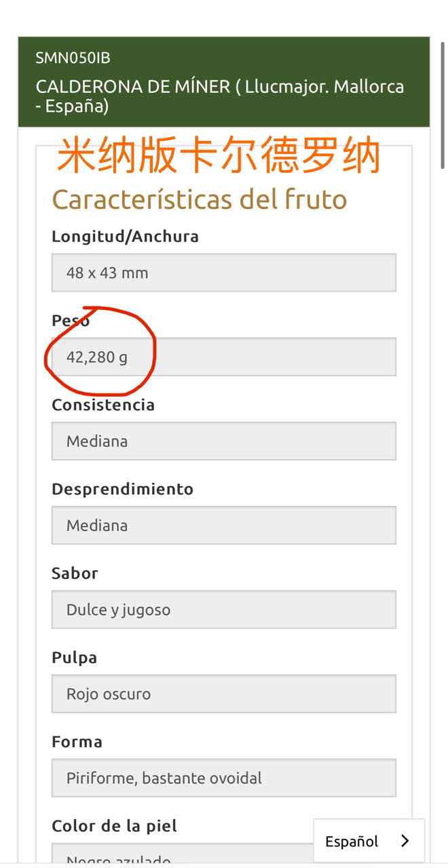Focus the Desprendimiento field with value Mediana
Screen dimensions: 448x868
pyautogui.click(x=224, y=525)
